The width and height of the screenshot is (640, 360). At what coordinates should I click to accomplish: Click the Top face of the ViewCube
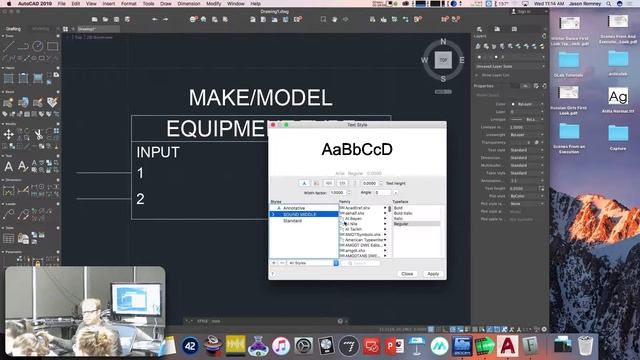tap(443, 60)
